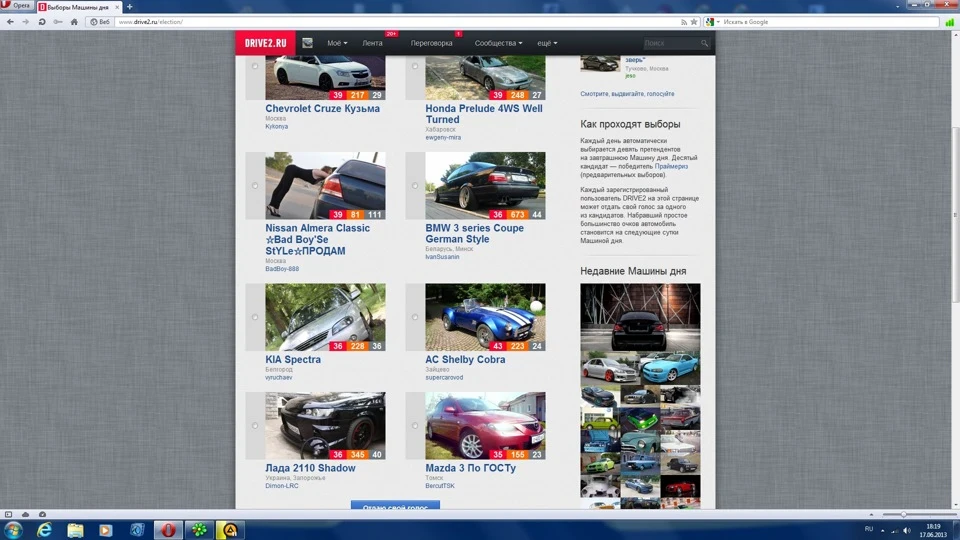Open the RSS feed icon in address bar
Viewport: 960px width, 540px height.
[684, 22]
